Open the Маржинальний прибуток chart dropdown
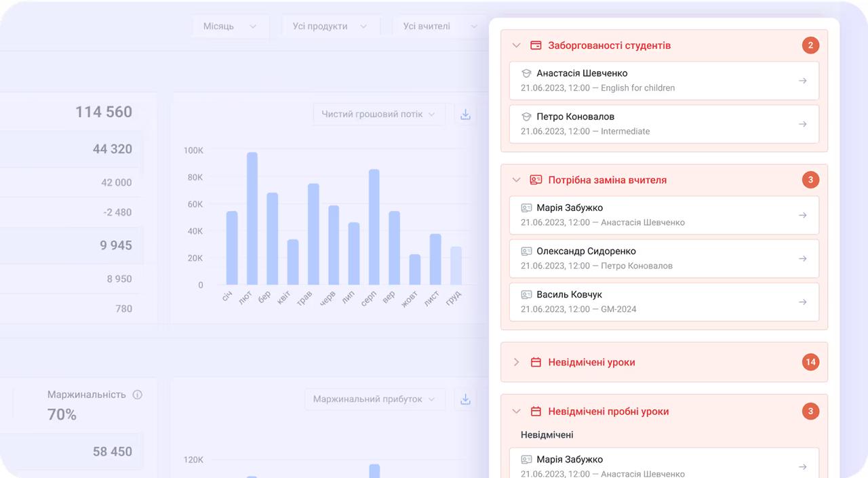Viewport: 868px width, 478px height. [375, 399]
